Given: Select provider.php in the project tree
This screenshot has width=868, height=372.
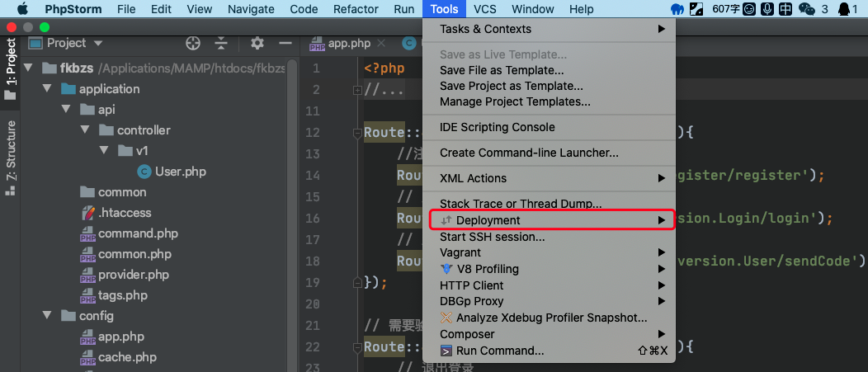Looking at the screenshot, I should pos(134,275).
